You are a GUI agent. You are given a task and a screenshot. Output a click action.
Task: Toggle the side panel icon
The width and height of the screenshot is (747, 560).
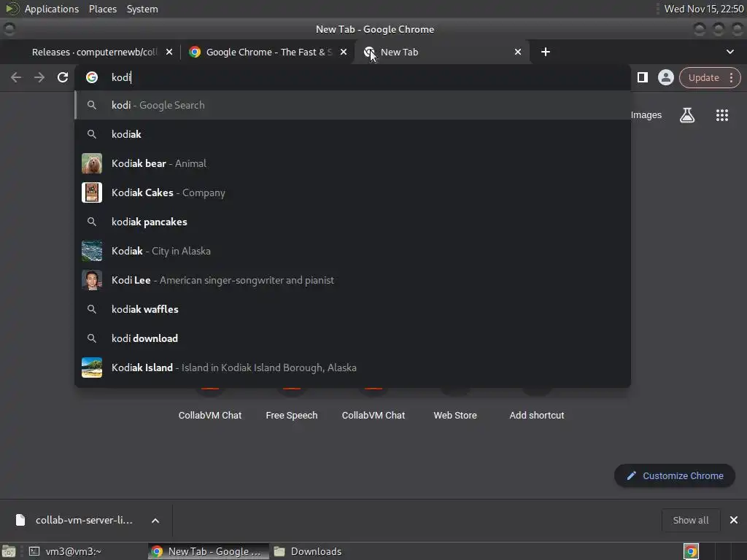(x=642, y=77)
